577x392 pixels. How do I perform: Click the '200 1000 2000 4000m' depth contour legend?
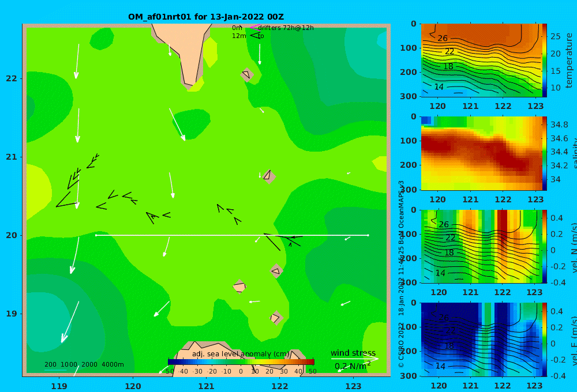(84, 364)
